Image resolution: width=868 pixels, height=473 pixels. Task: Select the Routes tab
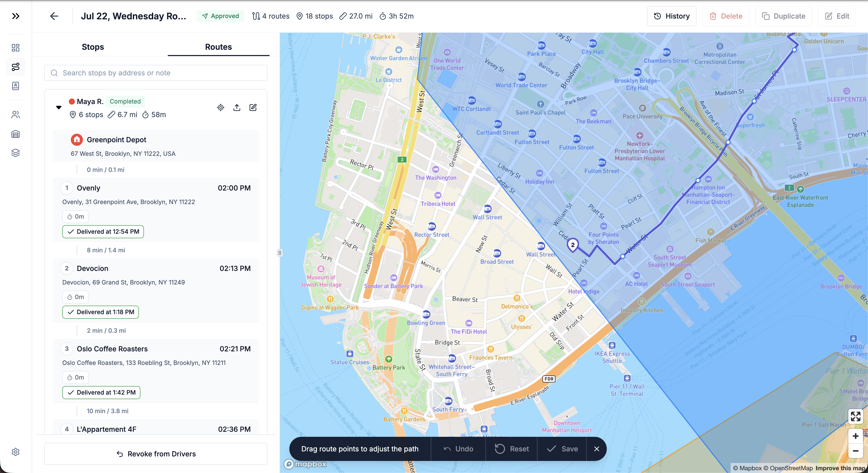click(218, 47)
